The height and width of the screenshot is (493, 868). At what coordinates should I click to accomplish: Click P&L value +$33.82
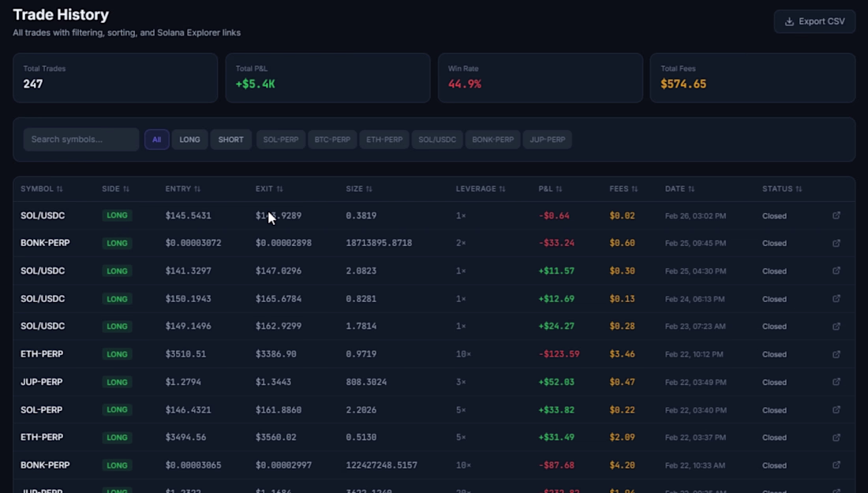click(x=556, y=410)
